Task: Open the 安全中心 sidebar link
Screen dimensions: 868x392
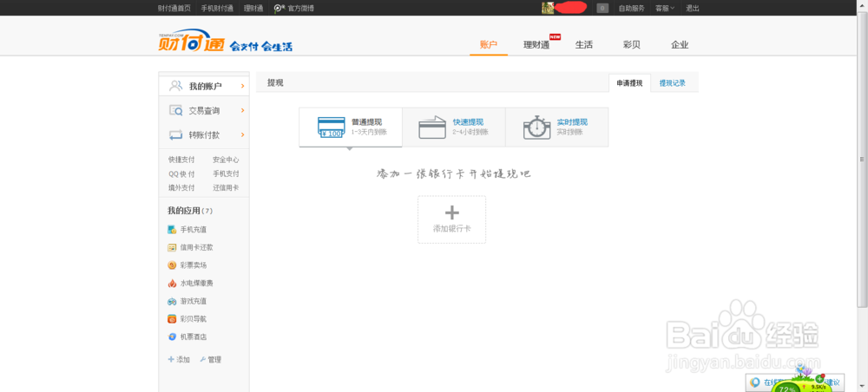Action: tap(226, 160)
